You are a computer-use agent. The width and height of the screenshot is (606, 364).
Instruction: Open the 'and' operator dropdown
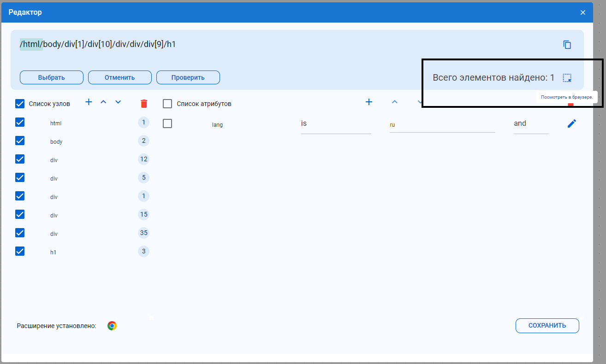tap(531, 124)
